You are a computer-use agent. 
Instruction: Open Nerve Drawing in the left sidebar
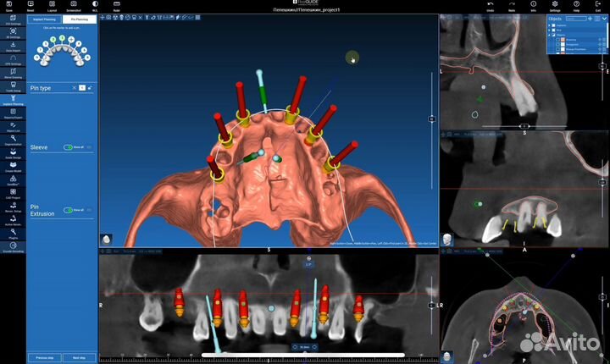tap(13, 71)
